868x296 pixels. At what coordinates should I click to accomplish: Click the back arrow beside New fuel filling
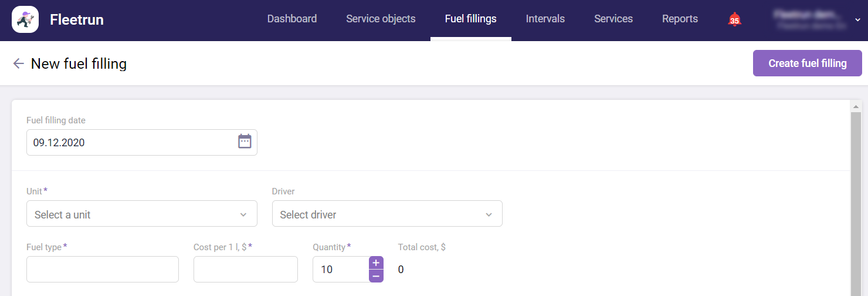pos(19,63)
